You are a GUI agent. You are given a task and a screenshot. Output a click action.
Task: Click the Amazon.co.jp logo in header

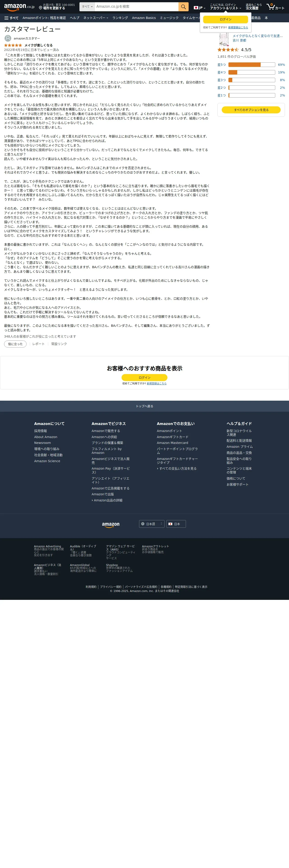(19, 7)
